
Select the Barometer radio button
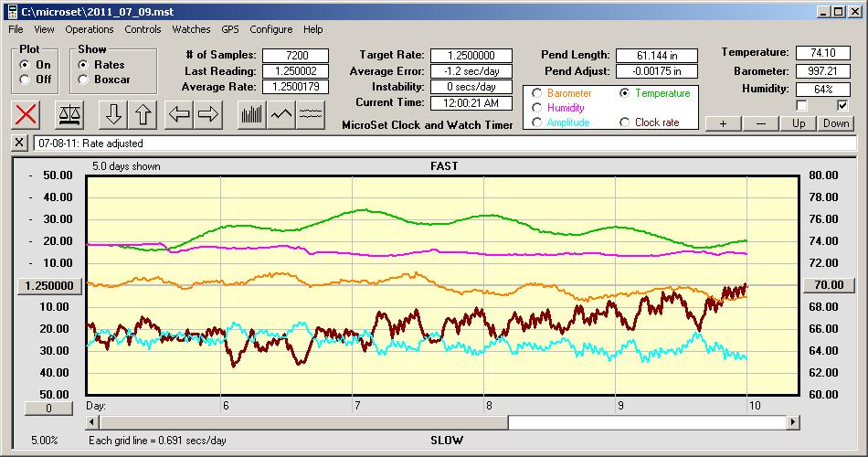536,93
